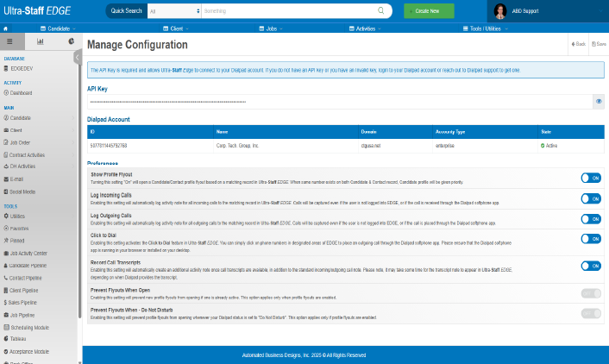Click the Create New button
The height and width of the screenshot is (364, 609).
coord(429,11)
